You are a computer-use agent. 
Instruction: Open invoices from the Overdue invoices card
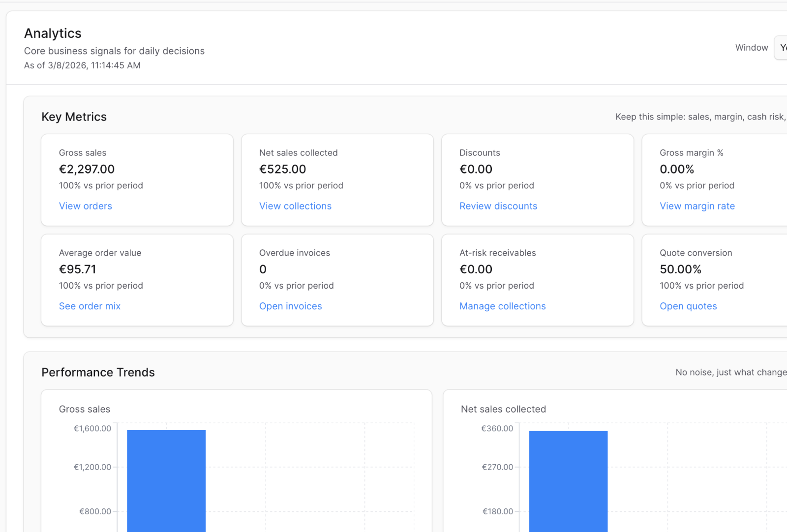click(x=290, y=306)
